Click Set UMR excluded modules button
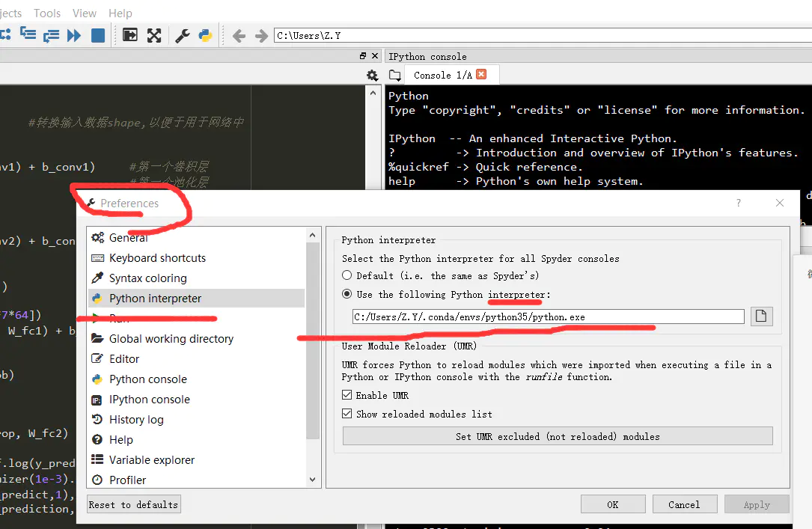 pyautogui.click(x=557, y=436)
